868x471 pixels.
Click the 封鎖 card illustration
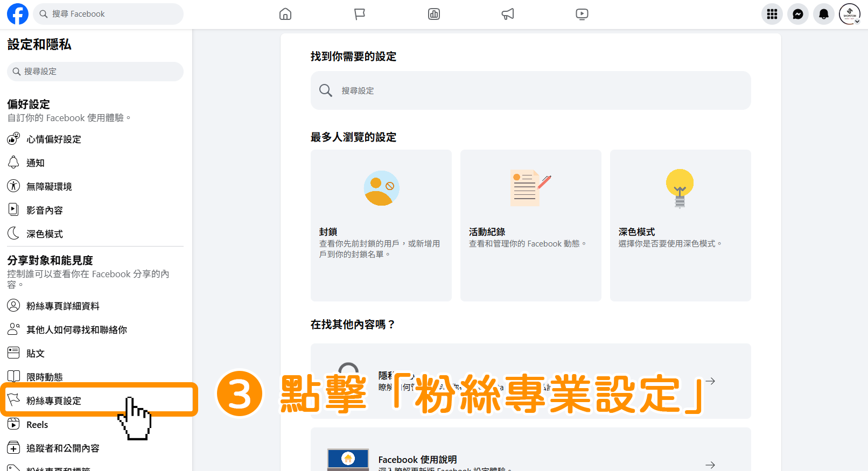pyautogui.click(x=381, y=188)
